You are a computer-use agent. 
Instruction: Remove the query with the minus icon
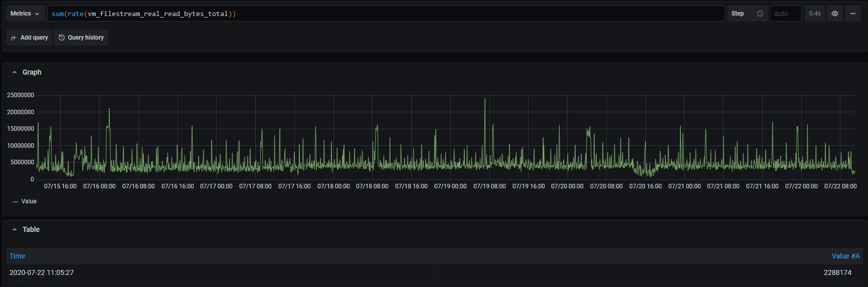(852, 14)
